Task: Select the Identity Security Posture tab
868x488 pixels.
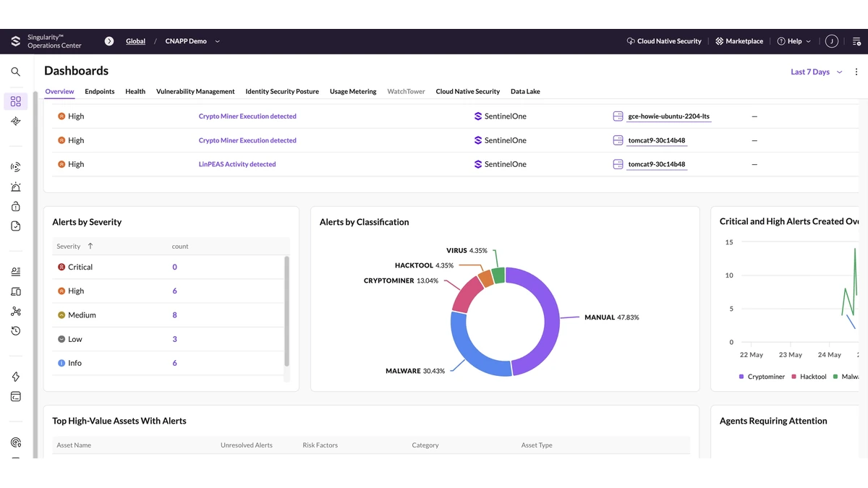Action: pos(282,92)
